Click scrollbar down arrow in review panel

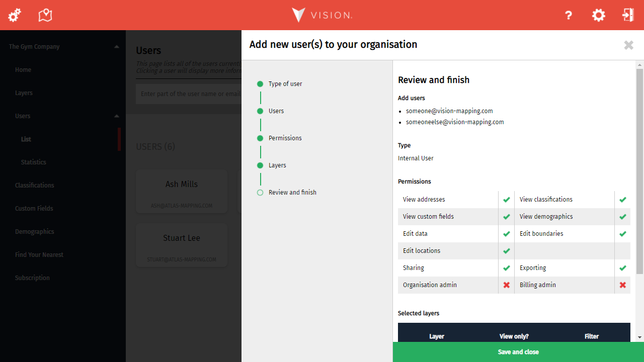point(639,337)
